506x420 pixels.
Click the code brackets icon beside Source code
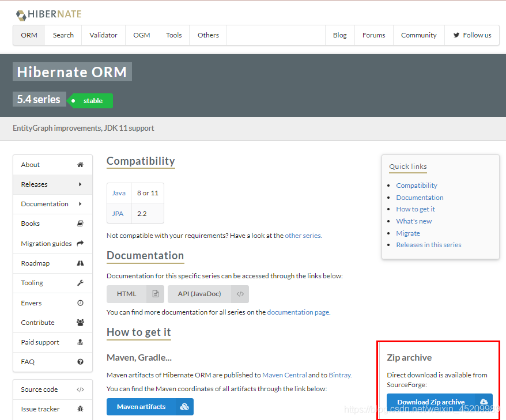point(80,389)
